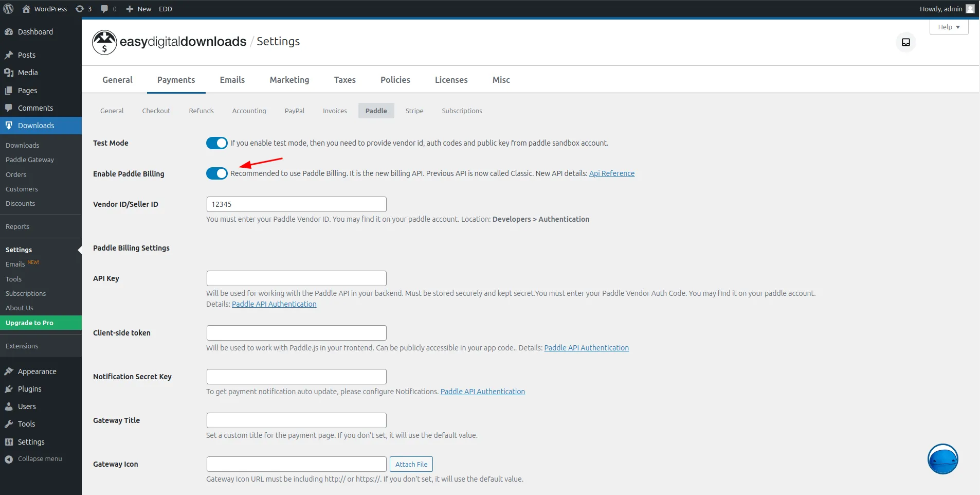The height and width of the screenshot is (495, 980).
Task: Open the Api Reference link
Action: 612,173
